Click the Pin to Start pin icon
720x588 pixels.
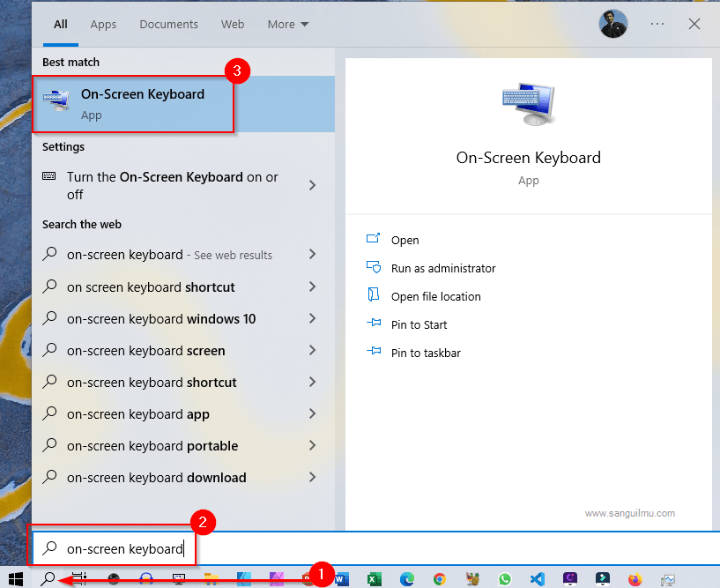point(374,323)
